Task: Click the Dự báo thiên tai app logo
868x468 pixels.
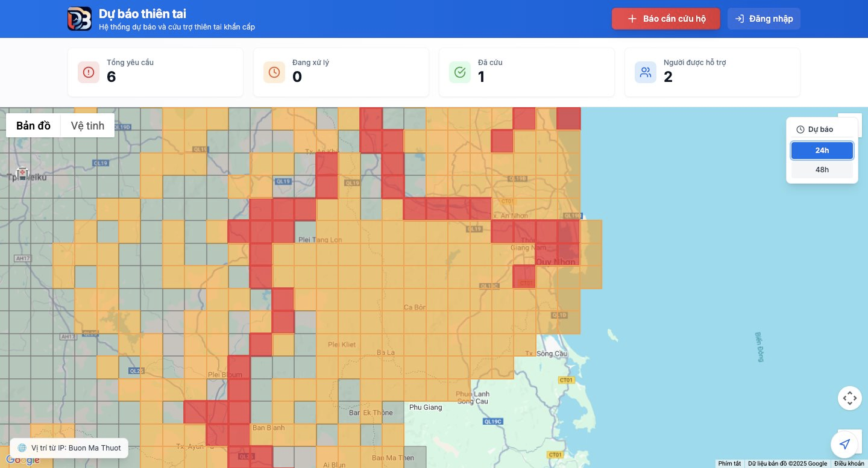Action: pyautogui.click(x=80, y=19)
